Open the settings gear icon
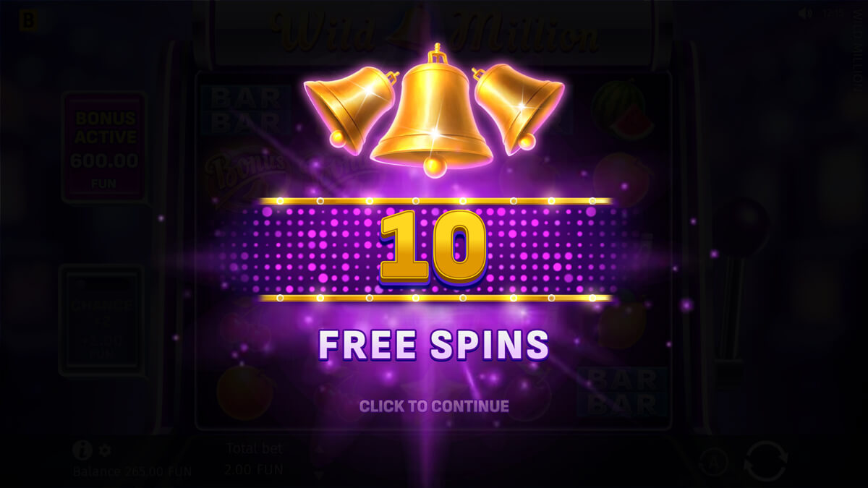 coord(105,450)
